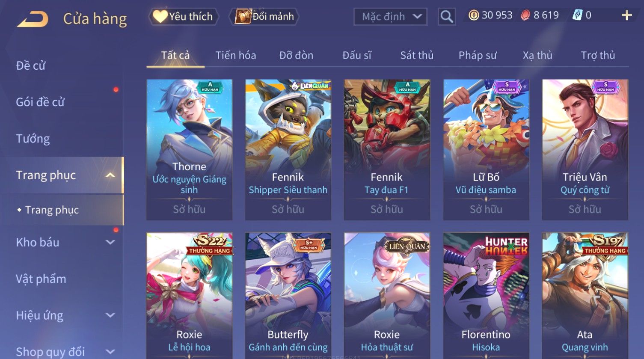
Task: Collapse the Trang phục sidebar section
Action: point(110,175)
